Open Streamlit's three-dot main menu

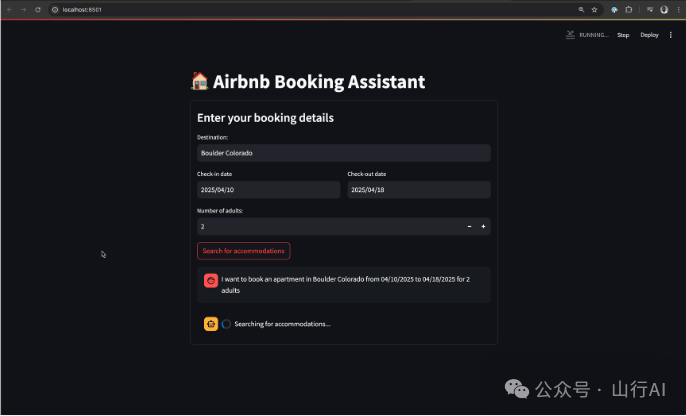tap(671, 35)
